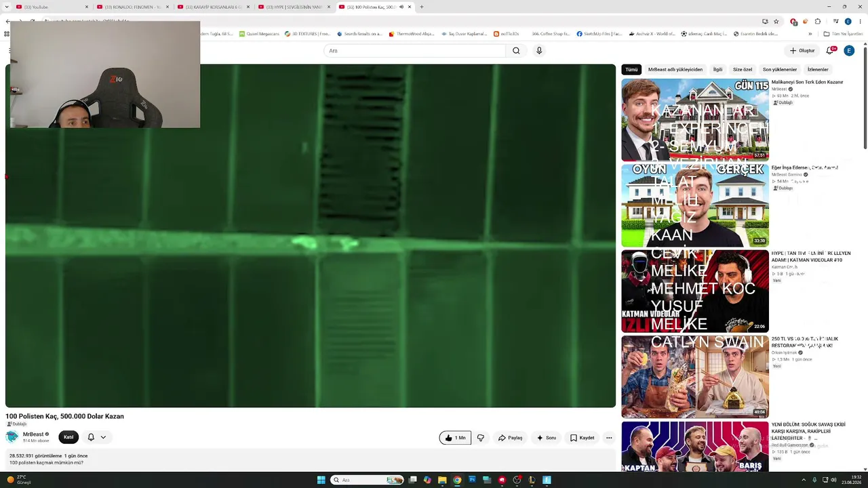This screenshot has width=868, height=488.
Task: Mute the playing tab via speaker icon
Action: pyautogui.click(x=401, y=7)
